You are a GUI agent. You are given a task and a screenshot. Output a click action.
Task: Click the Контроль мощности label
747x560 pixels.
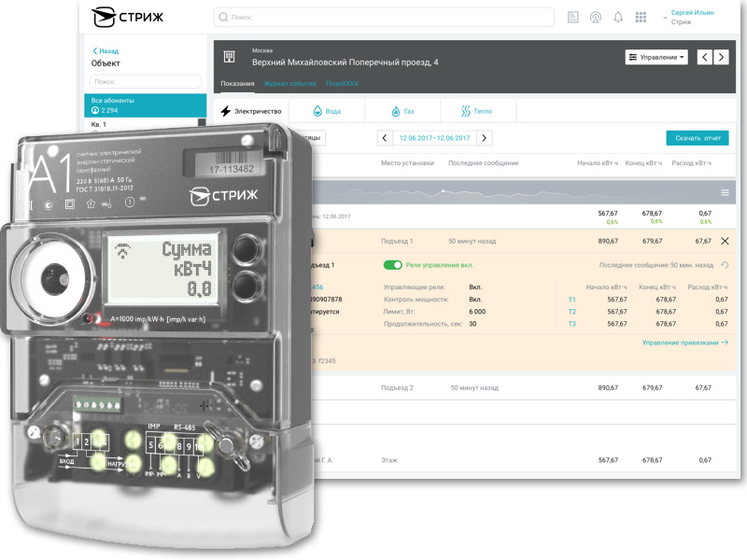pos(416,300)
